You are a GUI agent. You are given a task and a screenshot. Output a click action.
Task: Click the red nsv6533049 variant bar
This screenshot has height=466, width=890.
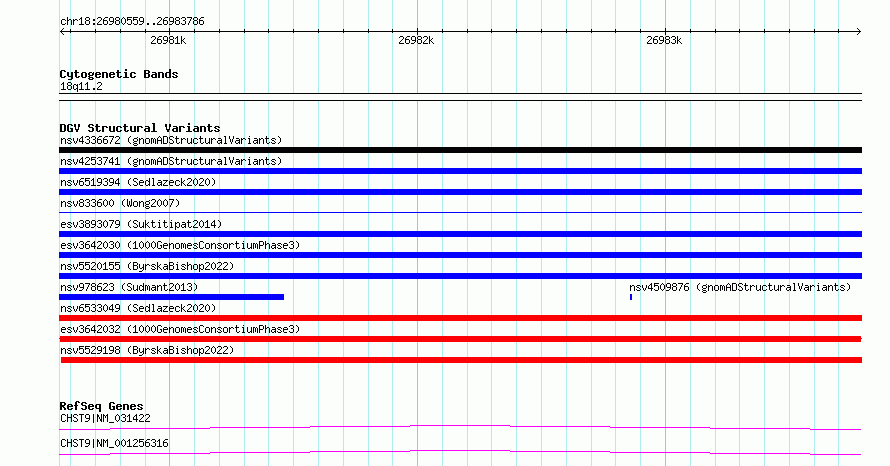460,318
